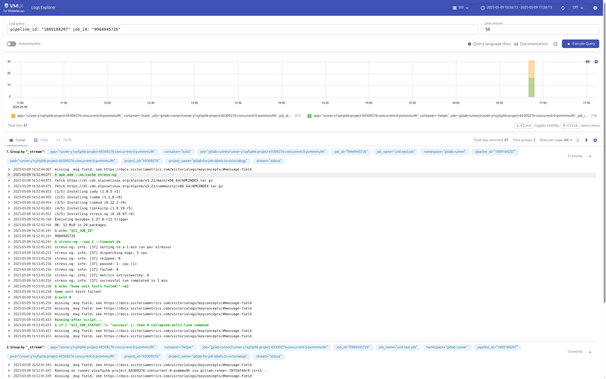606x379 pixels.
Task: Open the Rows per page All dropdown
Action: point(568,140)
